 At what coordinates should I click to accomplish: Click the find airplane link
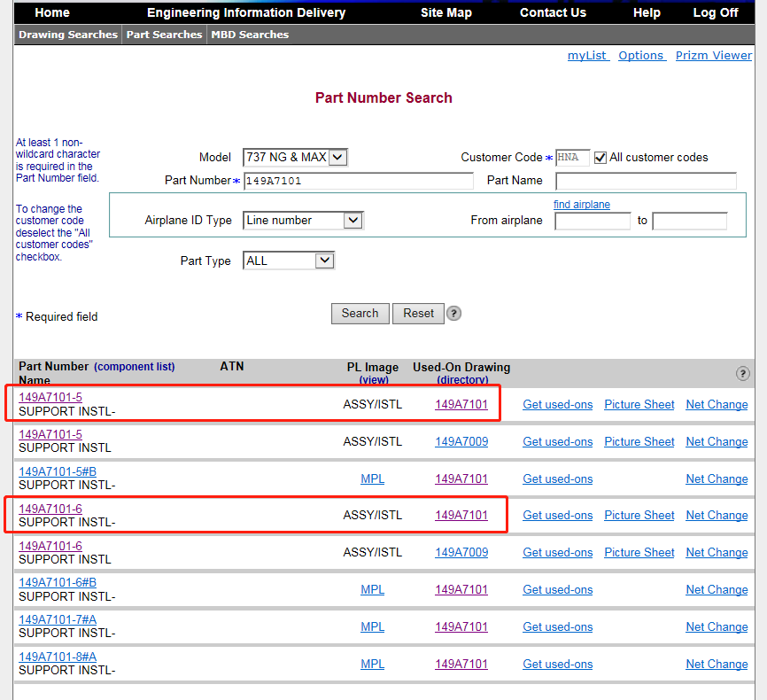pos(582,205)
